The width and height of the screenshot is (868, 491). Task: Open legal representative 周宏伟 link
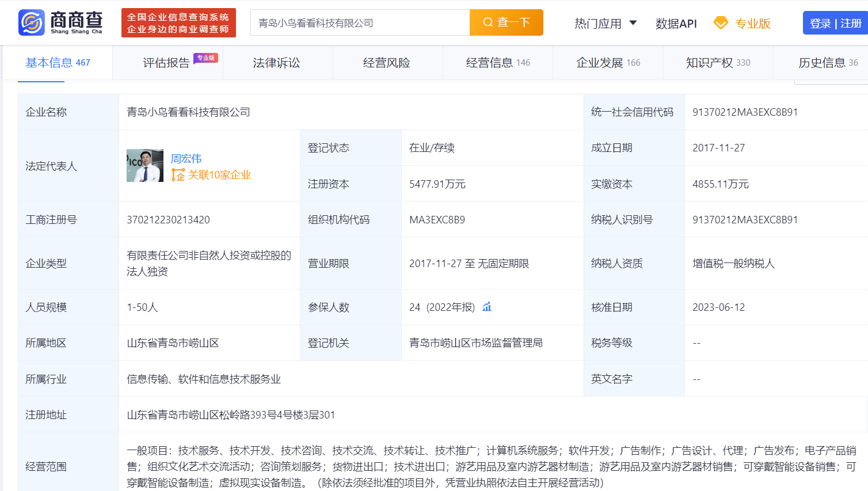[x=186, y=158]
